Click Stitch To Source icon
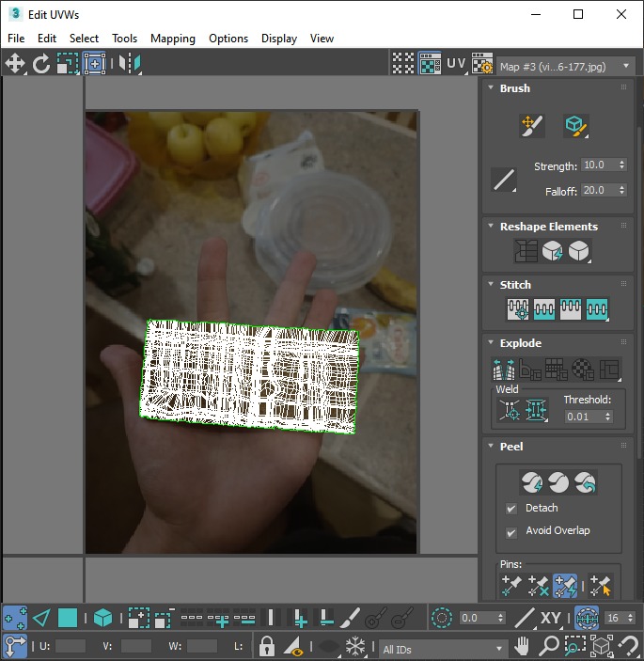This screenshot has width=644, height=661. point(571,309)
